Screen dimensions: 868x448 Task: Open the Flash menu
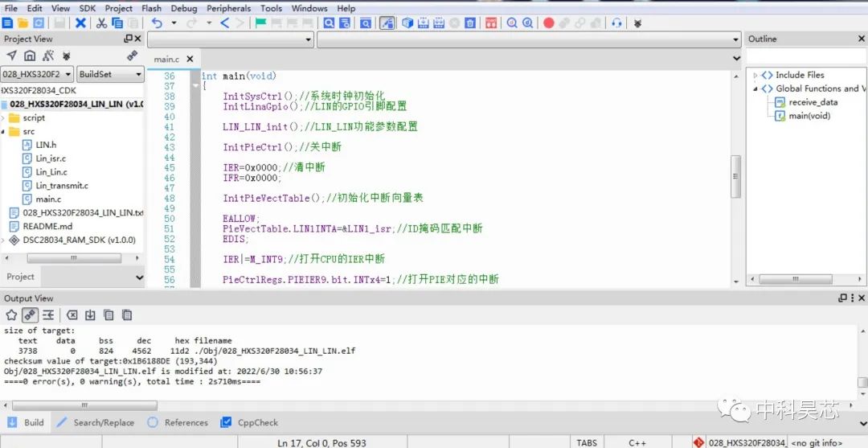pyautogui.click(x=151, y=8)
